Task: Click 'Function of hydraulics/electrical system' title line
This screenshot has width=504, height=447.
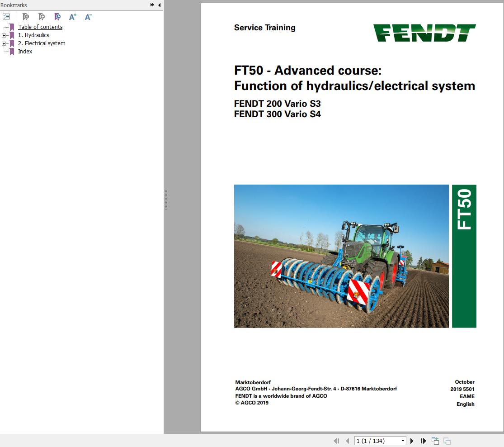Action: pos(354,86)
